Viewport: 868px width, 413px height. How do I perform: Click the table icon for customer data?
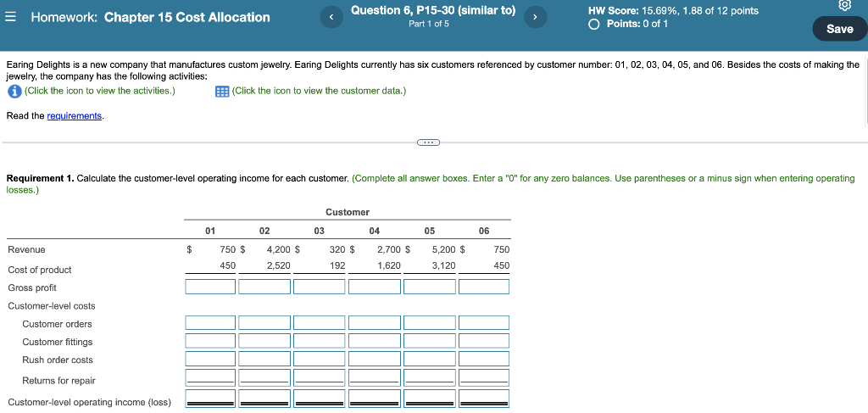pos(222,92)
